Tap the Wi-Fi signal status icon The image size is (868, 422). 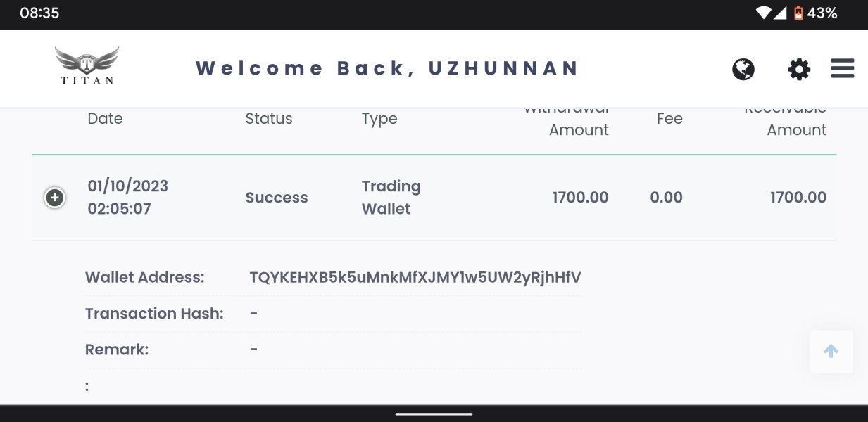(763, 13)
